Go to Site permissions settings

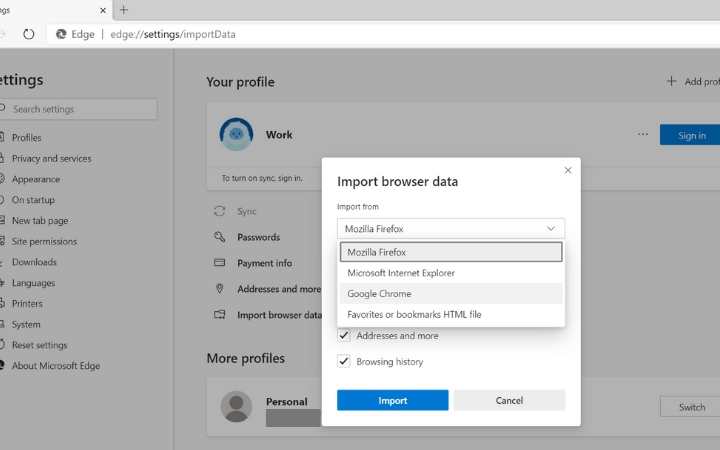pos(44,242)
